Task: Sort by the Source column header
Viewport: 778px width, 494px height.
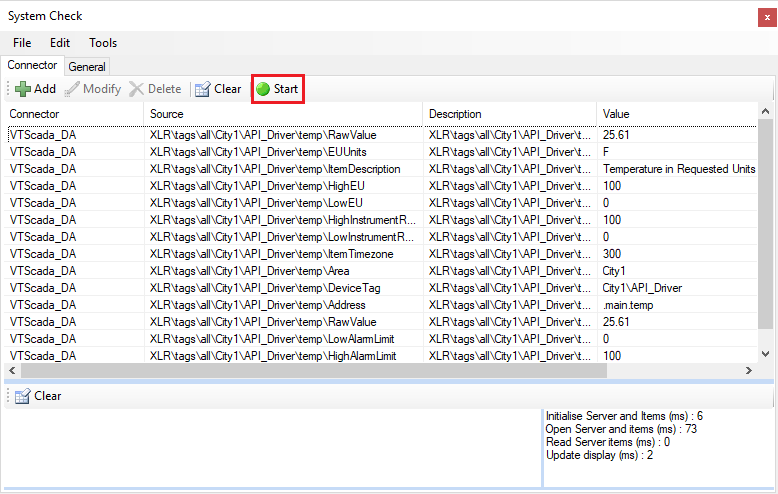Action: pyautogui.click(x=283, y=114)
